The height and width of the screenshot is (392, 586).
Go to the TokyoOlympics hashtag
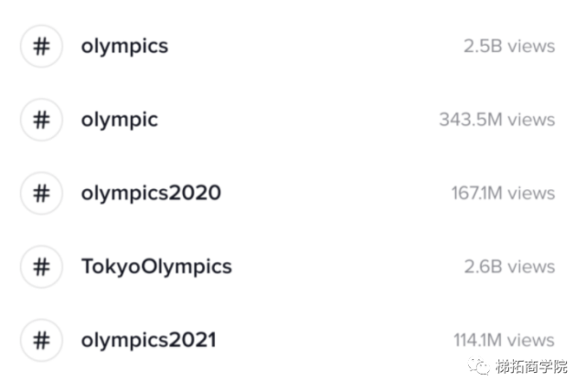[x=156, y=267]
